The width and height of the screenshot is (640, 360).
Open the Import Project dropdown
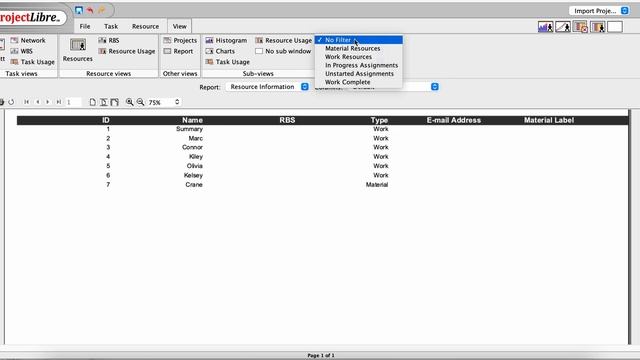pos(599,11)
